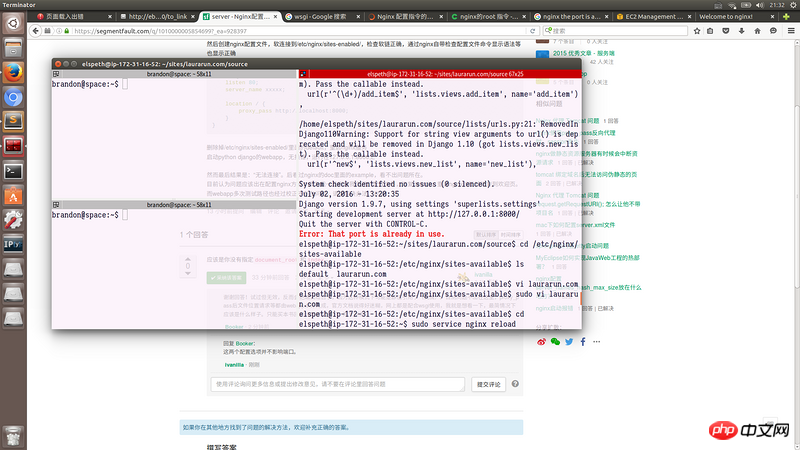This screenshot has height=450, width=800.
Task: Open the network indicator in the top panel
Action: click(x=732, y=5)
